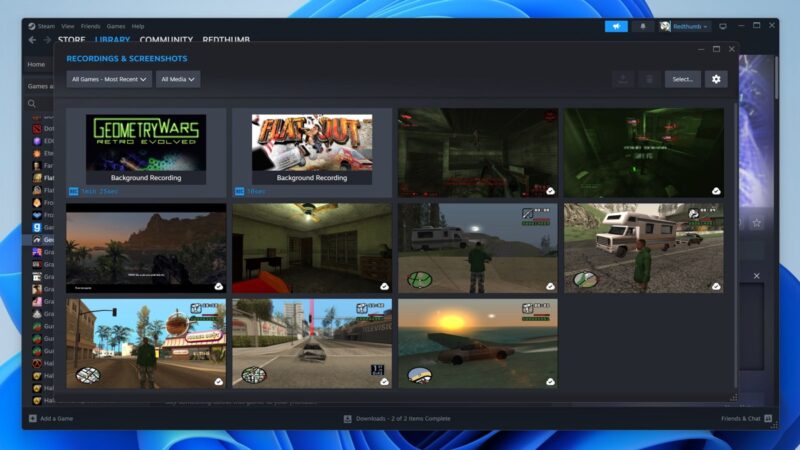Click cloud icon on the burger restaurant screenshot
Viewport: 800px width, 450px height.
pos(218,382)
